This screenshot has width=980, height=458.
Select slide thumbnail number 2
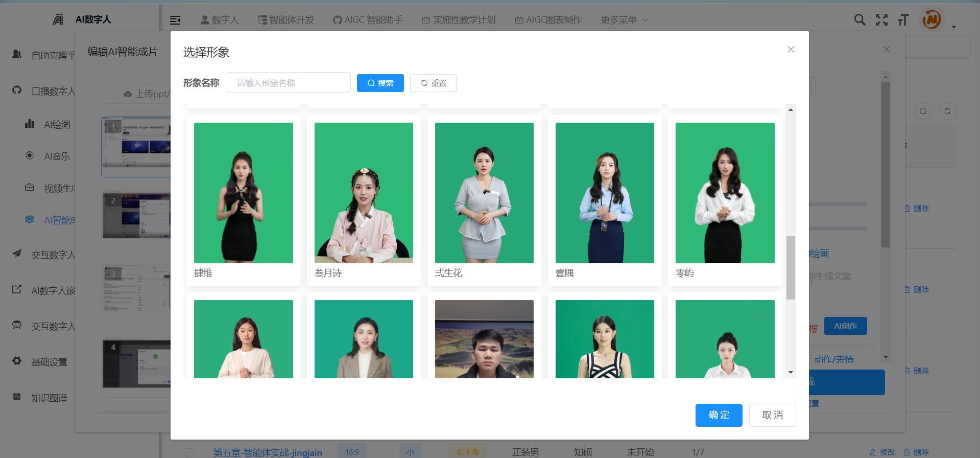pyautogui.click(x=136, y=216)
